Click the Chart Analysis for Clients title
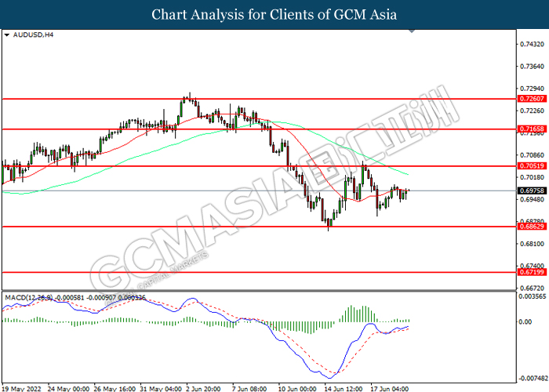The image size is (549, 392). 274,15
